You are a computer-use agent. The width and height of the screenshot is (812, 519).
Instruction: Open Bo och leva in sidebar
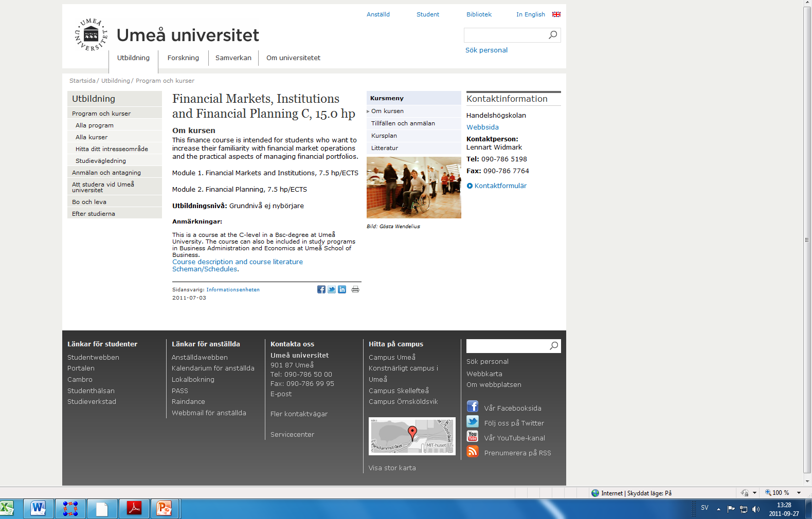click(115, 202)
